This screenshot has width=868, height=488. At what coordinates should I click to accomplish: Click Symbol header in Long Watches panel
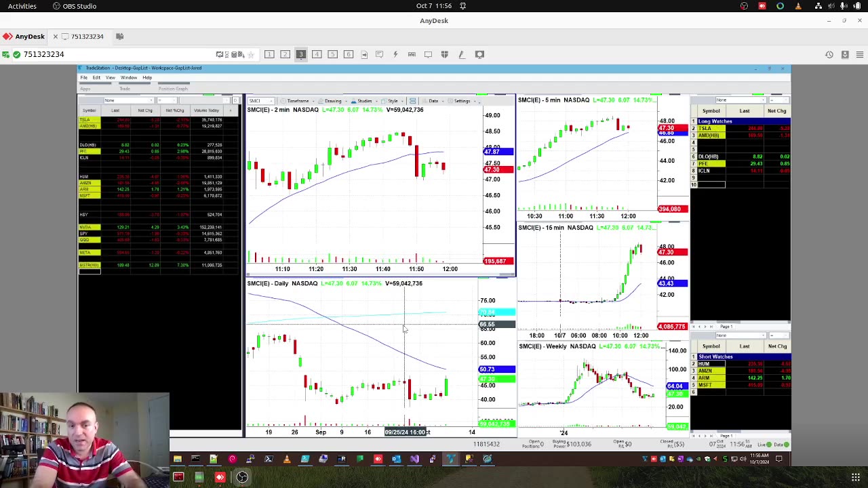point(711,111)
